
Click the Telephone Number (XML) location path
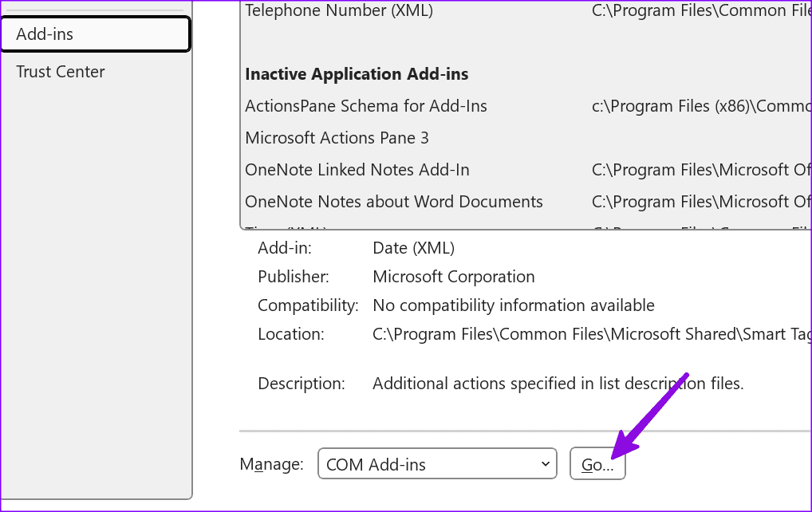[701, 10]
